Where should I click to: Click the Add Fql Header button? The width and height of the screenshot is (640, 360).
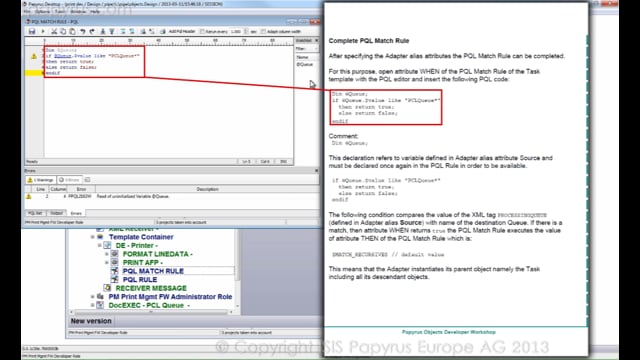[181, 31]
